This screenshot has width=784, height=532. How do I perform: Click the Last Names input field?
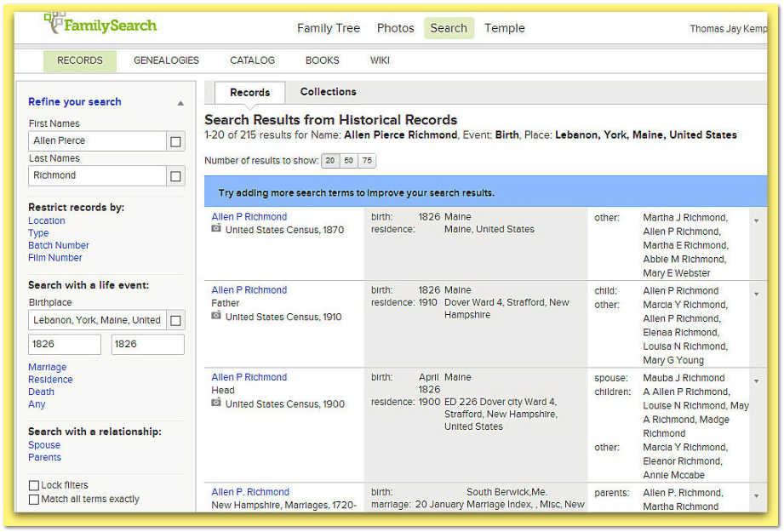(97, 175)
